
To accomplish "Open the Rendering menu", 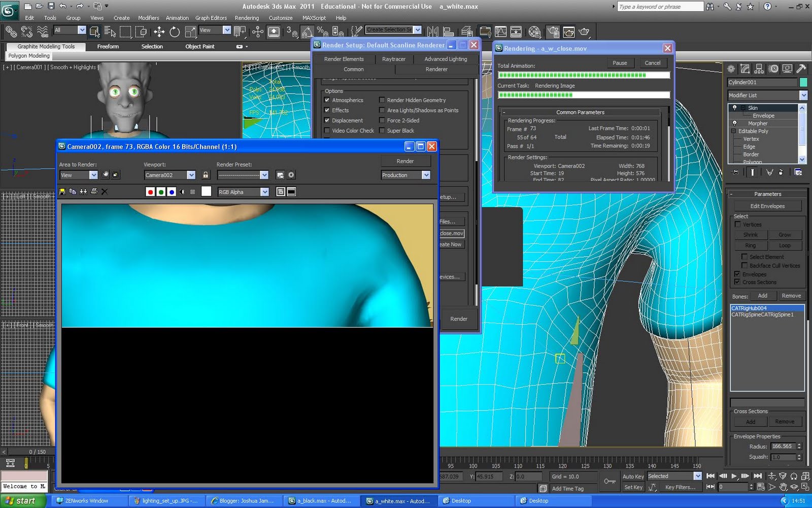I will pos(247,18).
